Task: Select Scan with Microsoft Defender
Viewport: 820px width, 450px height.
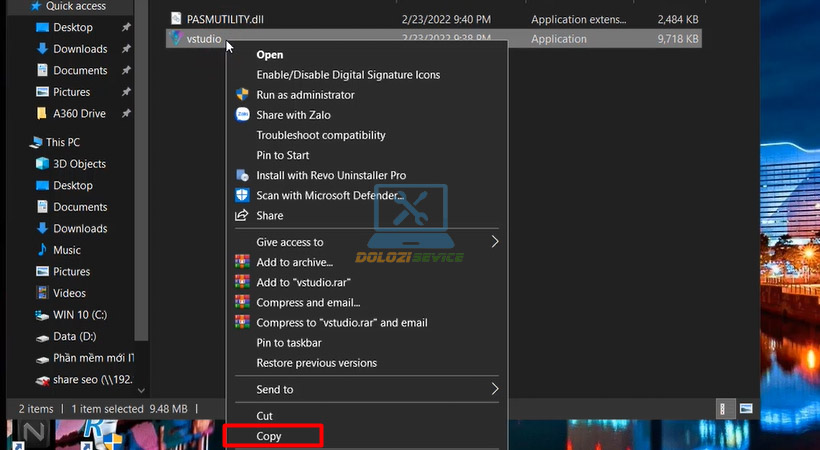Action: (x=329, y=195)
